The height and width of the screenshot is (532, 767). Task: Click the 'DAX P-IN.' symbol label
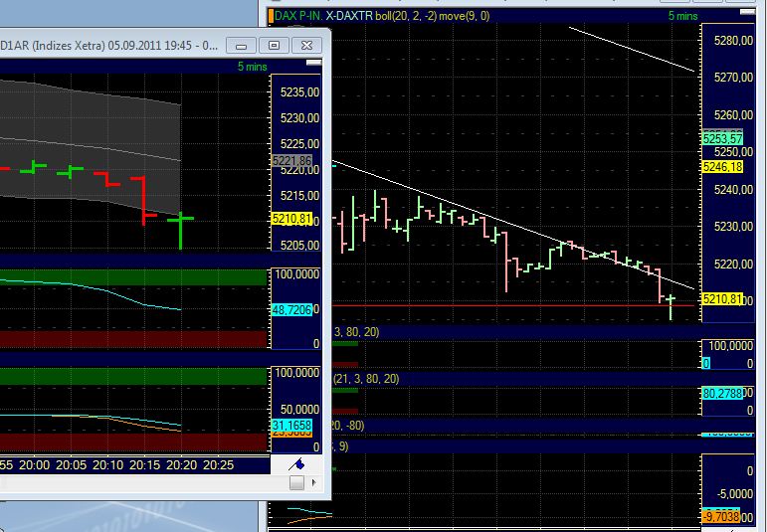pos(298,16)
